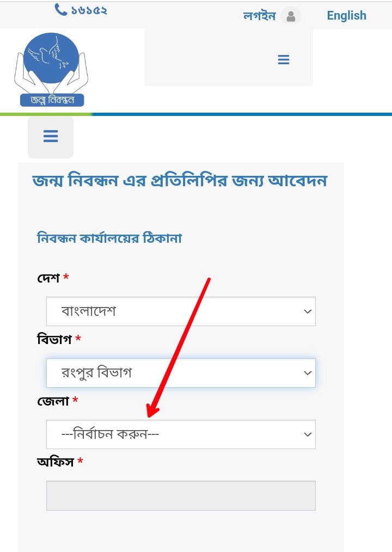
Task: Click the chevron arrow on the বাংলাদেশ field
Action: click(x=308, y=311)
